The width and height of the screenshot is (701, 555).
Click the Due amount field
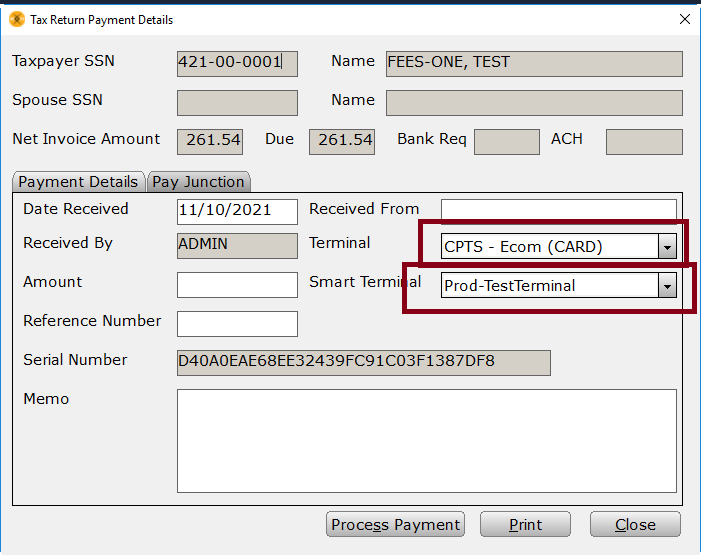coord(342,142)
